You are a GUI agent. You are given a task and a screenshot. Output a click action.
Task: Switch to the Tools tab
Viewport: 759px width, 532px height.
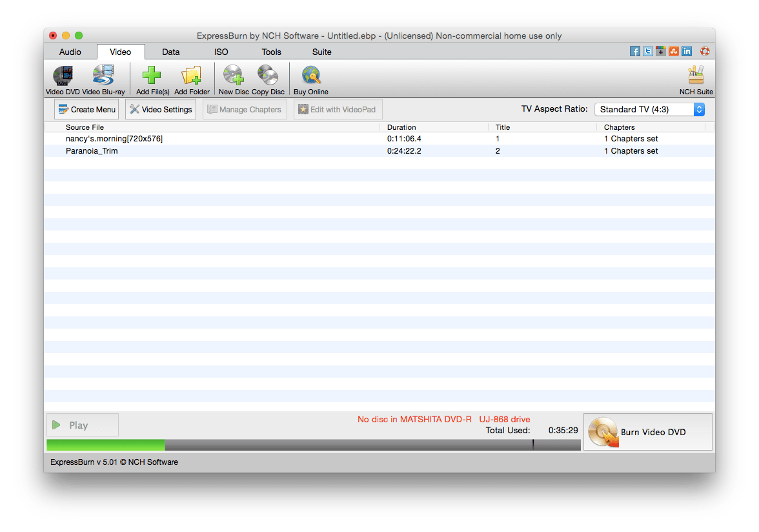click(x=271, y=52)
